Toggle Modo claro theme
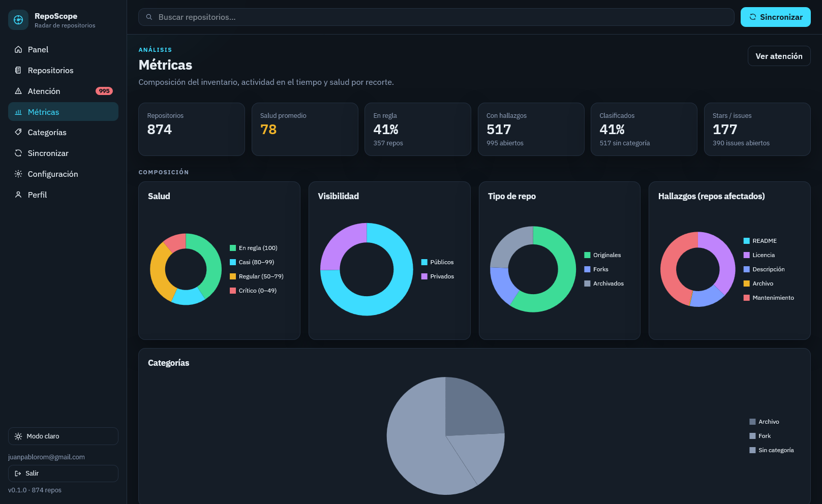The image size is (822, 504). coord(63,436)
